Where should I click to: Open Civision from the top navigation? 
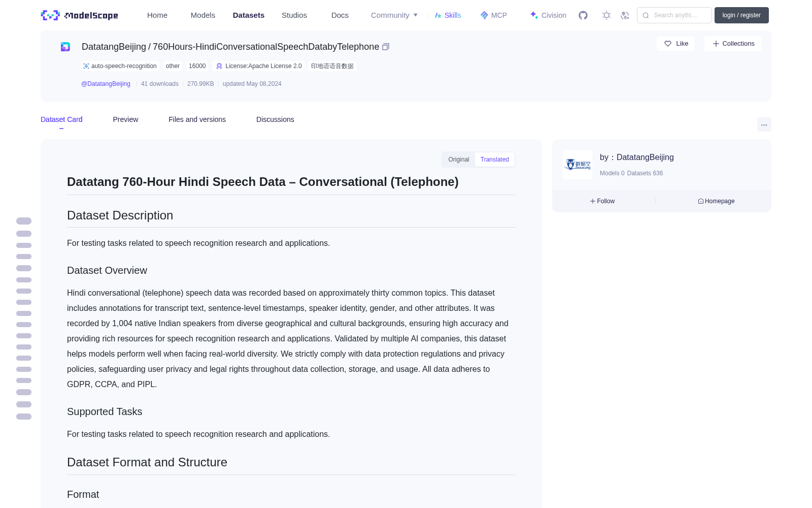point(548,15)
